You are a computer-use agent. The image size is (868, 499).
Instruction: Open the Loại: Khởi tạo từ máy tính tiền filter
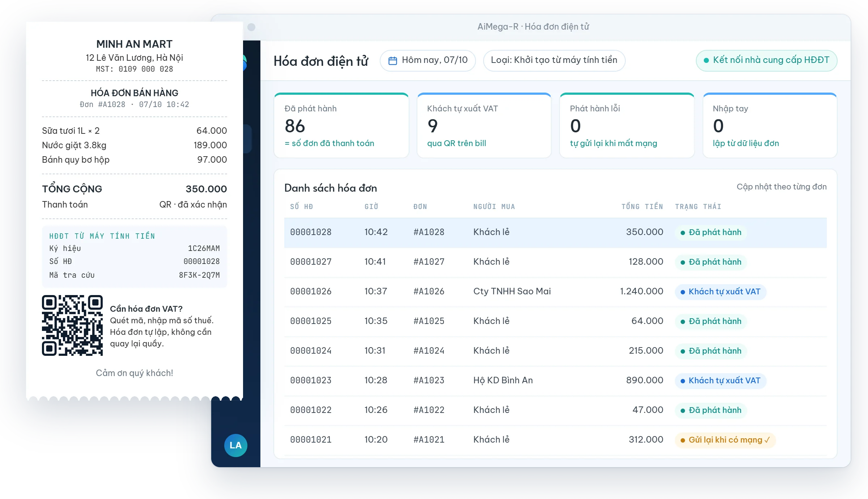point(554,60)
